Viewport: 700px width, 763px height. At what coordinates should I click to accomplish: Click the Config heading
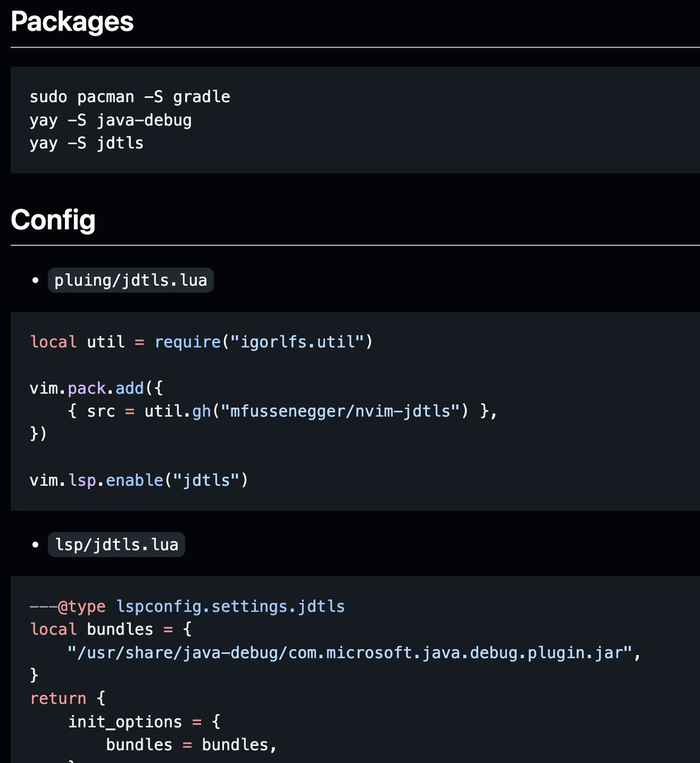coord(53,220)
